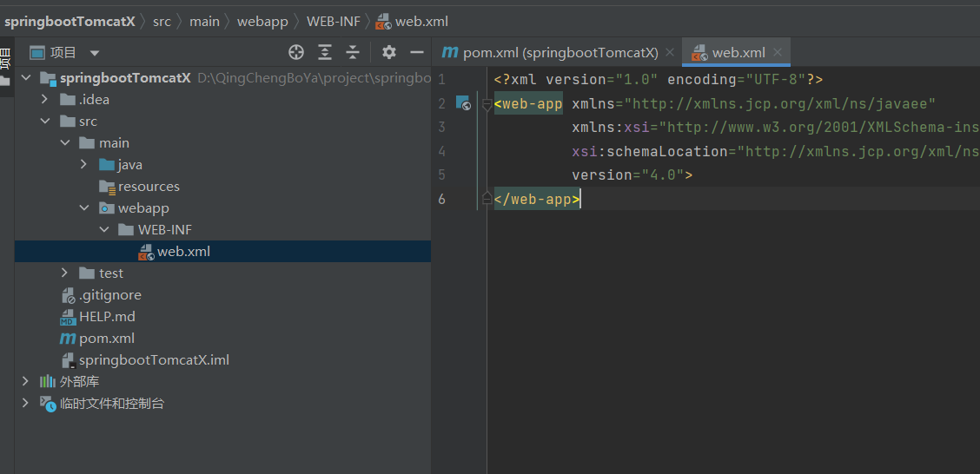Click the web descriptor gutter icon on line 2
The height and width of the screenshot is (474, 980).
(463, 103)
